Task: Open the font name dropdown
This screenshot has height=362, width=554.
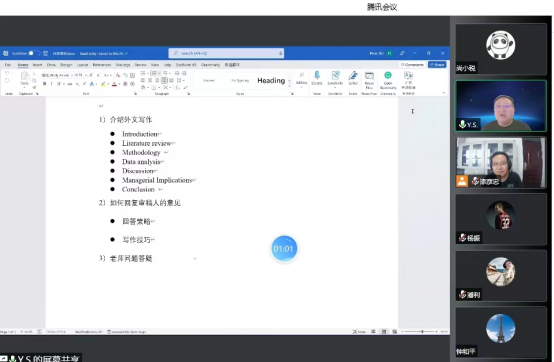Action: point(57,75)
